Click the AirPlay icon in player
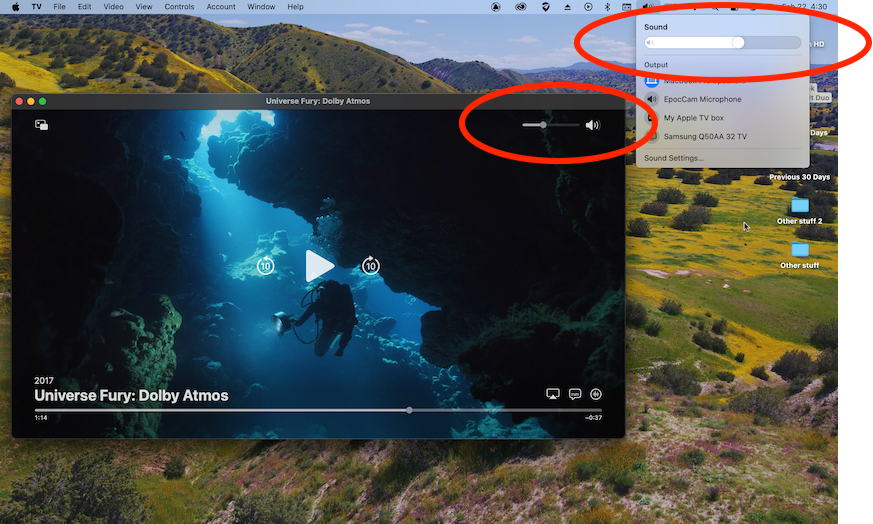This screenshot has height=524, width=873. [x=552, y=394]
